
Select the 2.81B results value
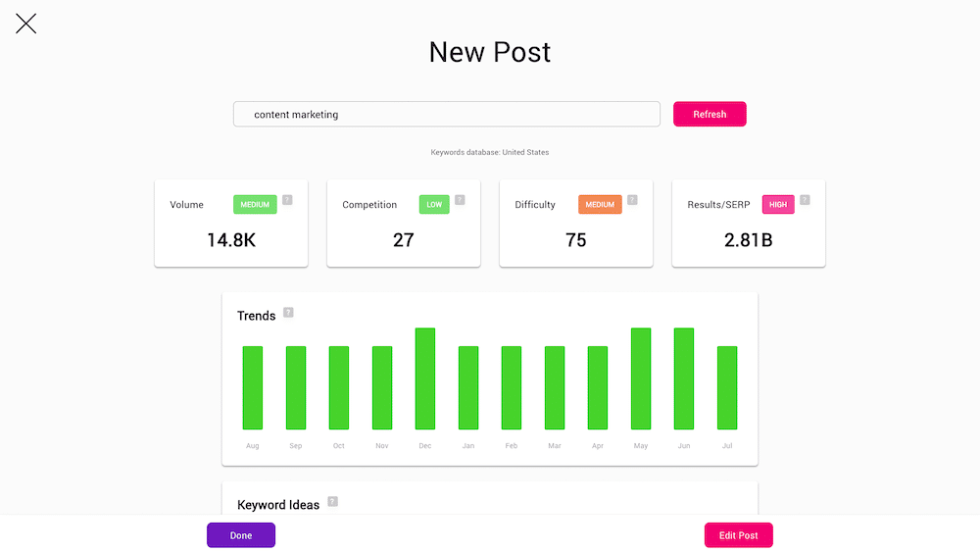coord(748,240)
